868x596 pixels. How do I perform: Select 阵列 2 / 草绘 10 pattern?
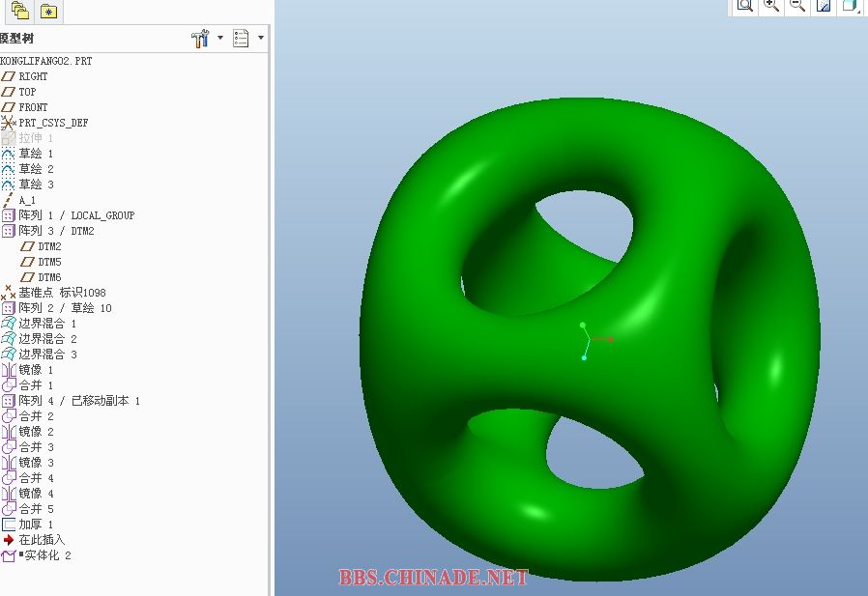point(56,308)
